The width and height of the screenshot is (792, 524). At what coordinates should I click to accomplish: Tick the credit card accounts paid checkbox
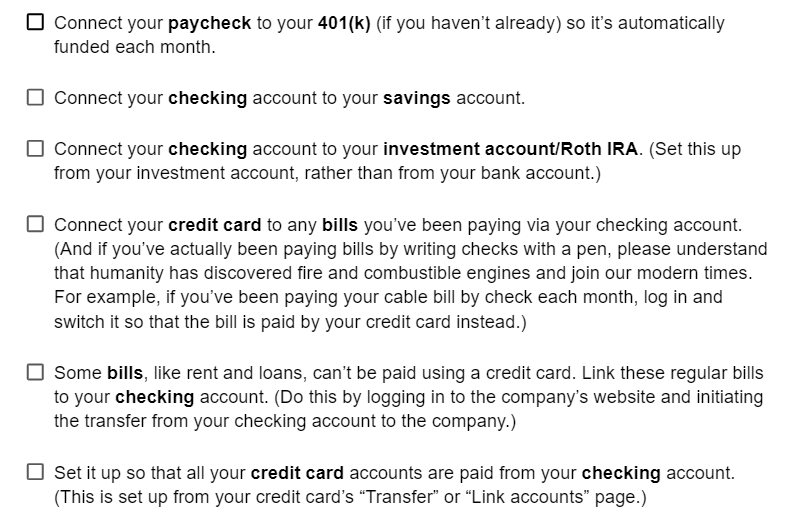(x=35, y=472)
